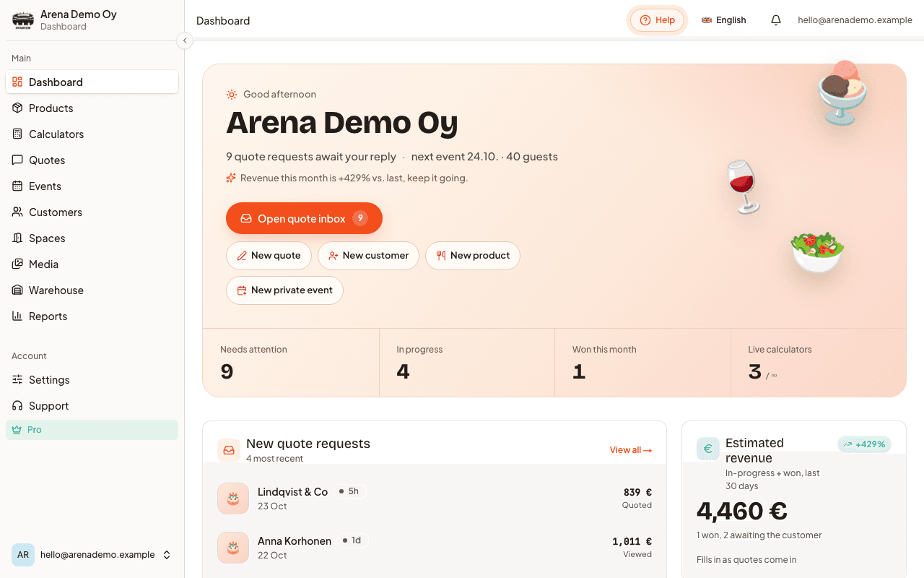Click the Arena Demo Oy stadium logo
This screenshot has height=578, width=924.
23,20
